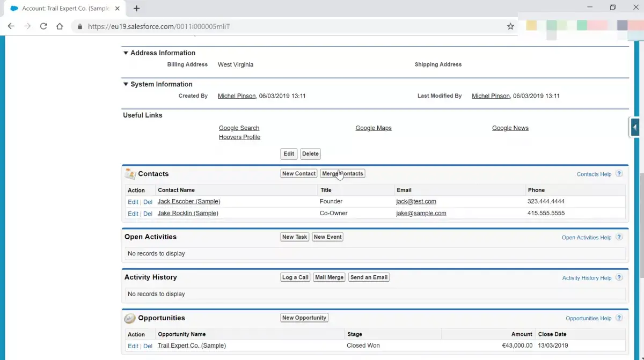
Task: Click the padlock site info icon
Action: pos(80,26)
